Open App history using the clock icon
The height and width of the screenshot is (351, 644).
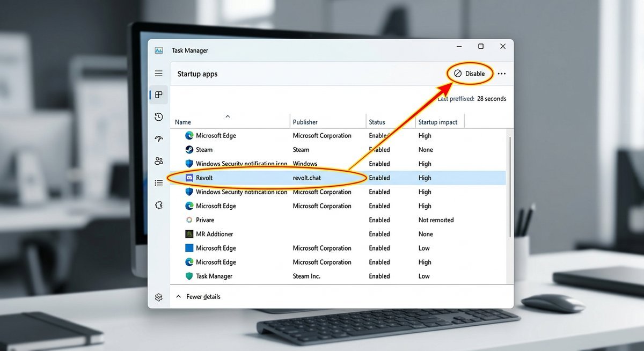coord(158,116)
